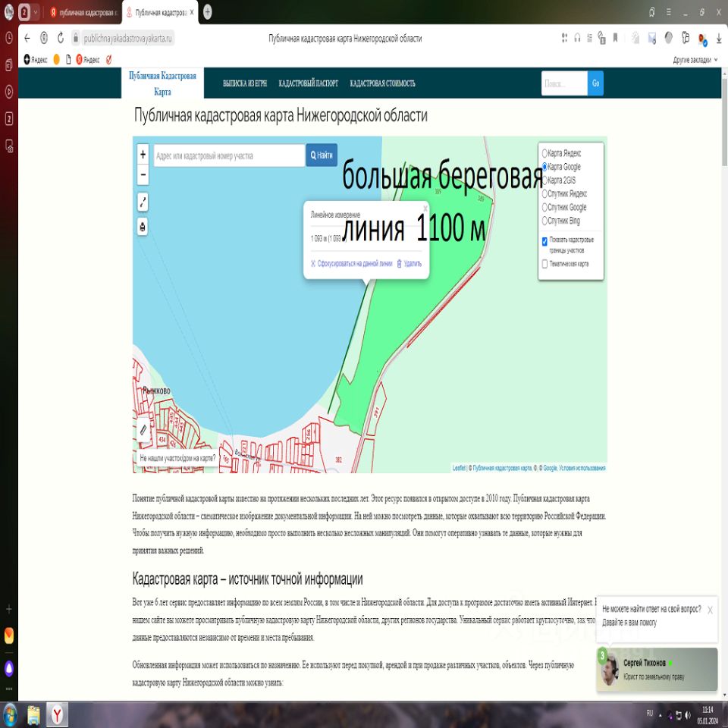Open the Сергей Тихонов chat widget
This screenshot has width=728, height=728.
[657, 669]
